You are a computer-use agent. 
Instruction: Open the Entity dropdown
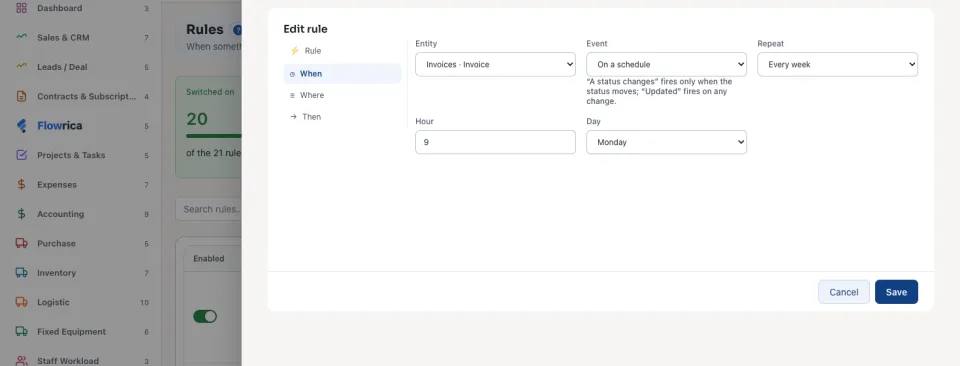tap(495, 64)
